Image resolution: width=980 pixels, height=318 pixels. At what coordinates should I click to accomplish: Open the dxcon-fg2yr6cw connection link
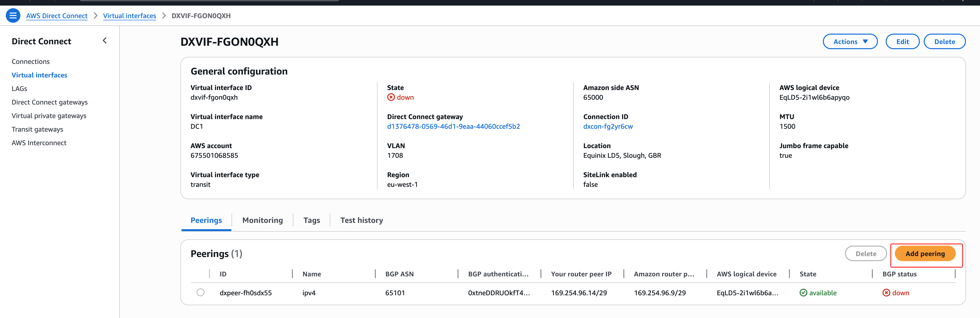[x=608, y=126]
